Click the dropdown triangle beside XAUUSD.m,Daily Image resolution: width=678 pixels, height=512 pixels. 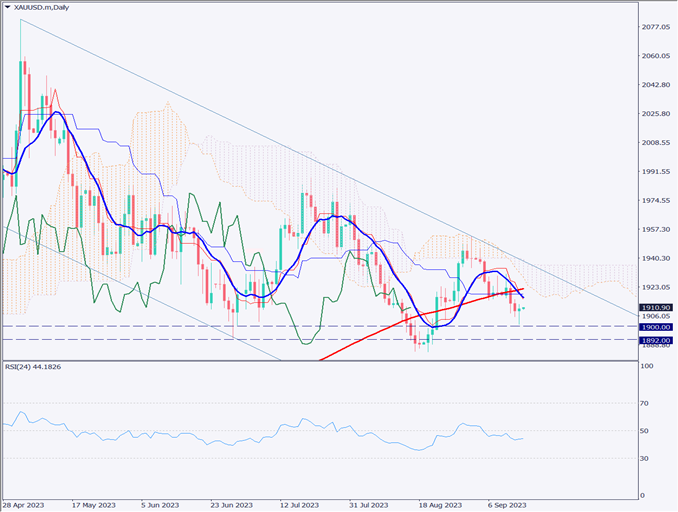point(9,9)
